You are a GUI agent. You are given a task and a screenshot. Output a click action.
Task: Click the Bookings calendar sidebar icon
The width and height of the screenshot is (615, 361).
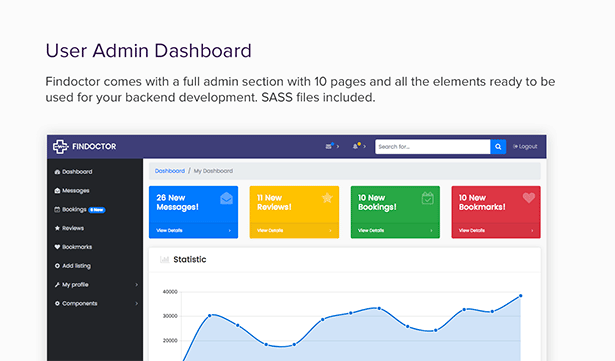coord(57,210)
